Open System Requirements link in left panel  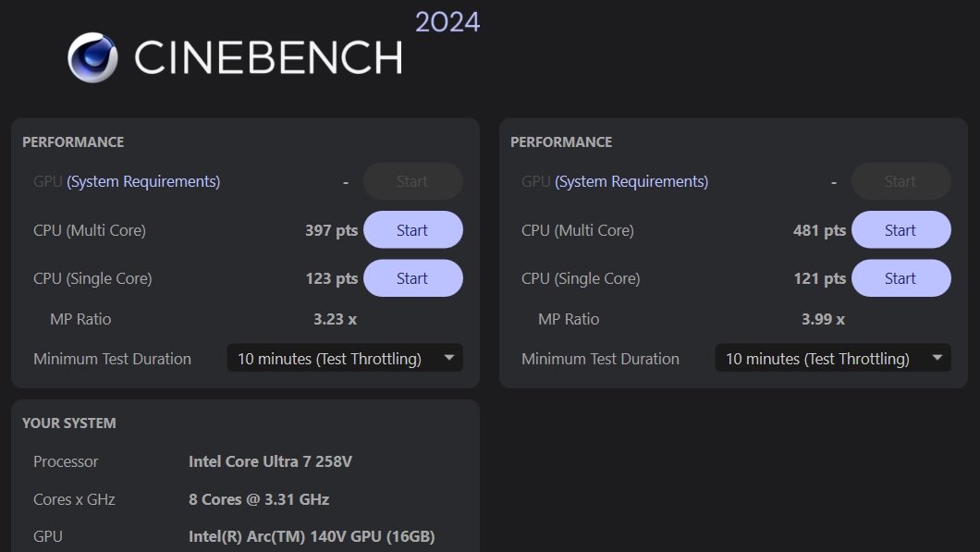pyautogui.click(x=143, y=181)
